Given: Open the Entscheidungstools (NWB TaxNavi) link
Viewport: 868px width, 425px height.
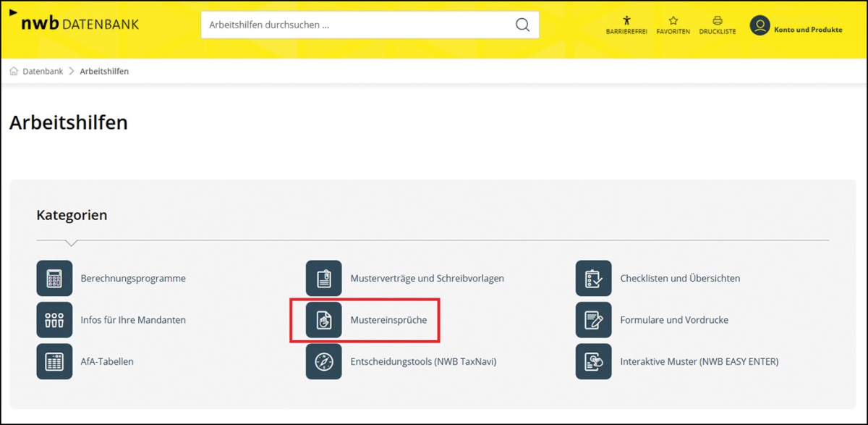Looking at the screenshot, I should click(423, 361).
